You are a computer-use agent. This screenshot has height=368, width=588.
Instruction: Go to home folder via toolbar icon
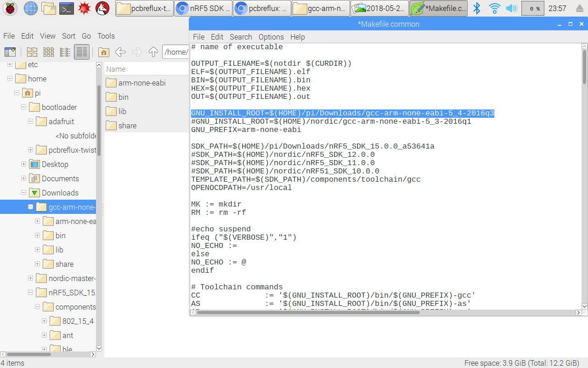click(104, 52)
